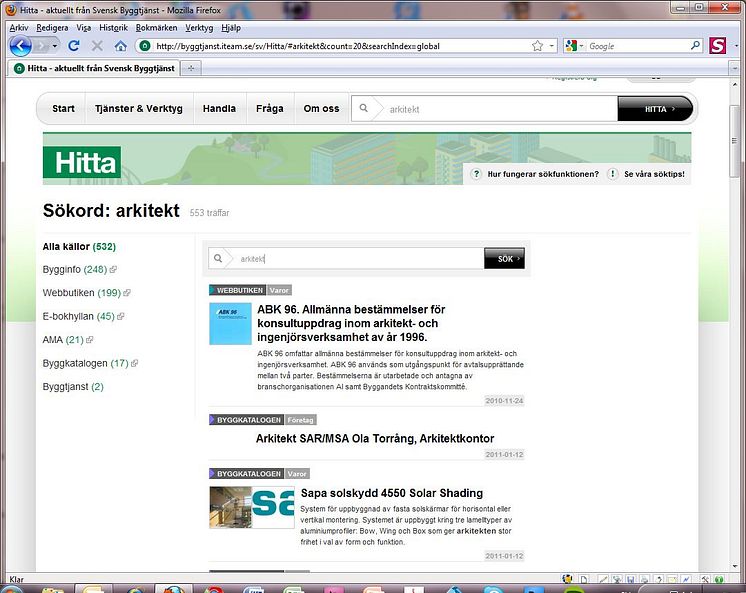Open Se våra söktips! link
Viewport: 746px width, 593px height.
[x=654, y=174]
